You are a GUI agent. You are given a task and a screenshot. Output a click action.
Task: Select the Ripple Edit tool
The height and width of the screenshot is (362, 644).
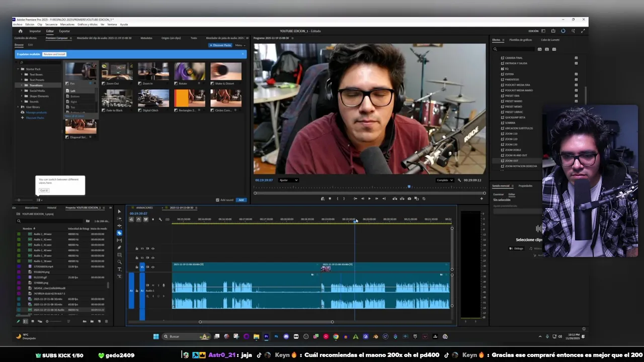(x=119, y=226)
